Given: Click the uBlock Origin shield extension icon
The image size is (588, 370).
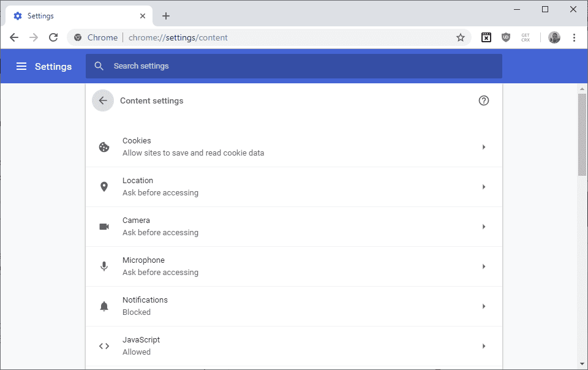Looking at the screenshot, I should pos(506,37).
